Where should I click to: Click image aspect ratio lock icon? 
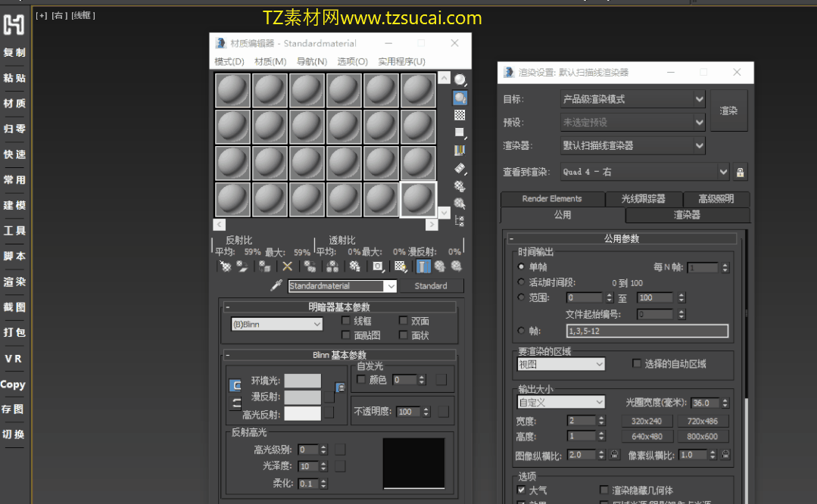[615, 455]
